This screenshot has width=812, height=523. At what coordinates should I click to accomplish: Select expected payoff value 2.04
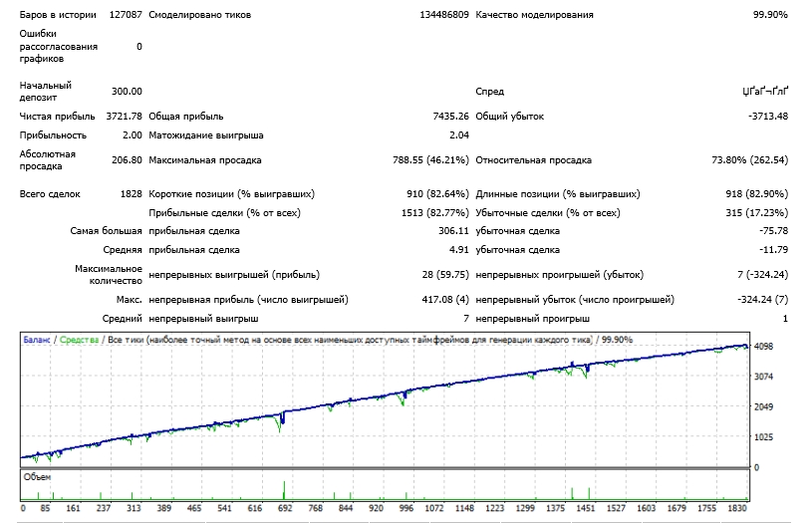pos(459,135)
